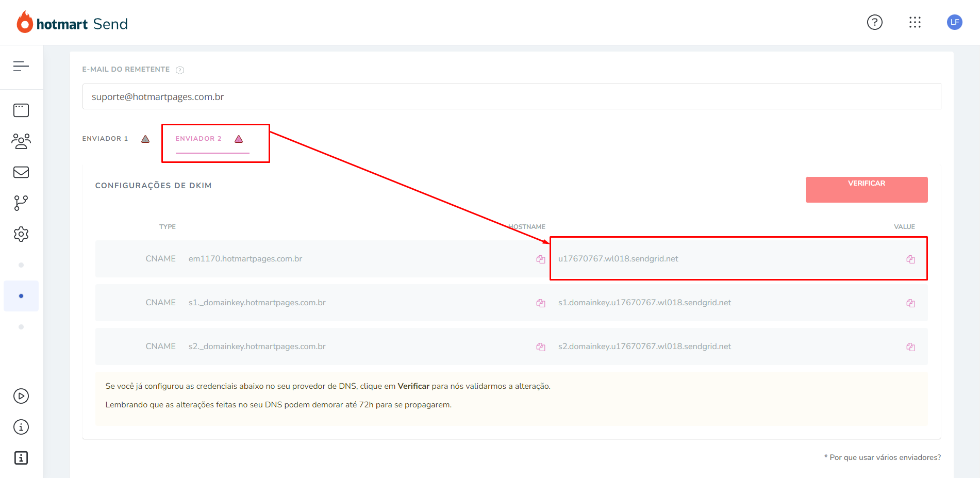Open the help question mark icon

[x=875, y=22]
